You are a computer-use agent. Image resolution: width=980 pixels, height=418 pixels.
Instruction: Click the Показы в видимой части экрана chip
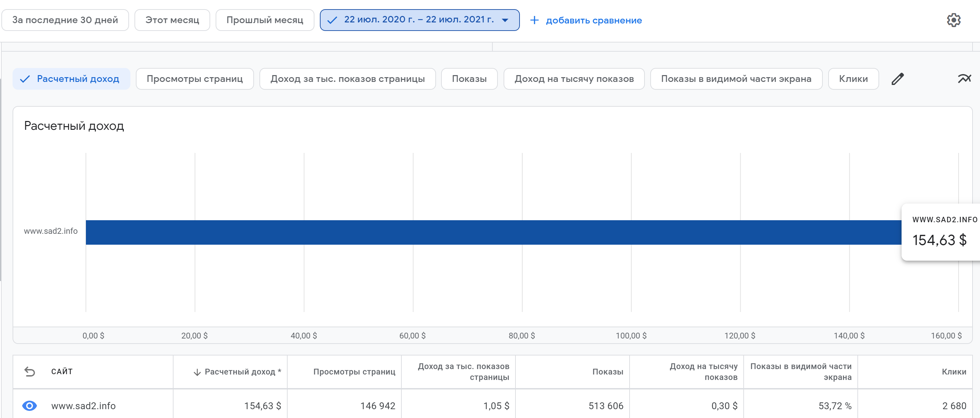(736, 79)
